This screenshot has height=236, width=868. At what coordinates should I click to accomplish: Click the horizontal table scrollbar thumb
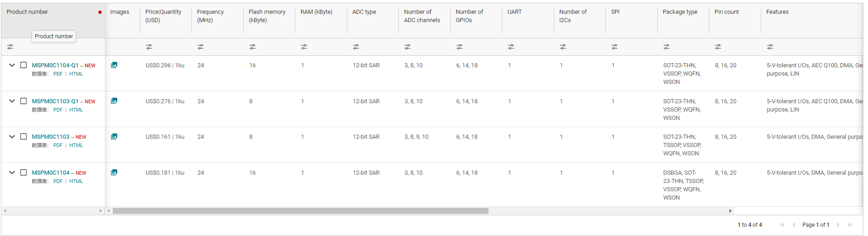pos(300,211)
